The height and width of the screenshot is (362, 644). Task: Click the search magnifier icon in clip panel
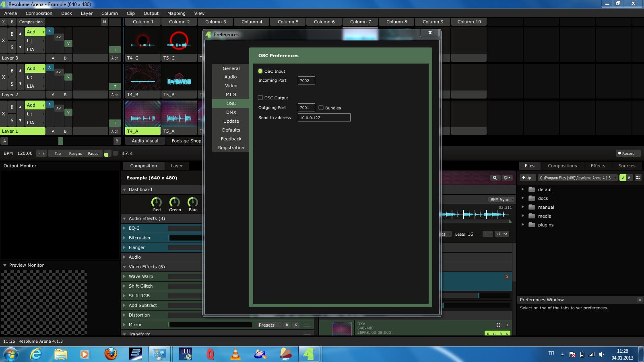tap(495, 178)
